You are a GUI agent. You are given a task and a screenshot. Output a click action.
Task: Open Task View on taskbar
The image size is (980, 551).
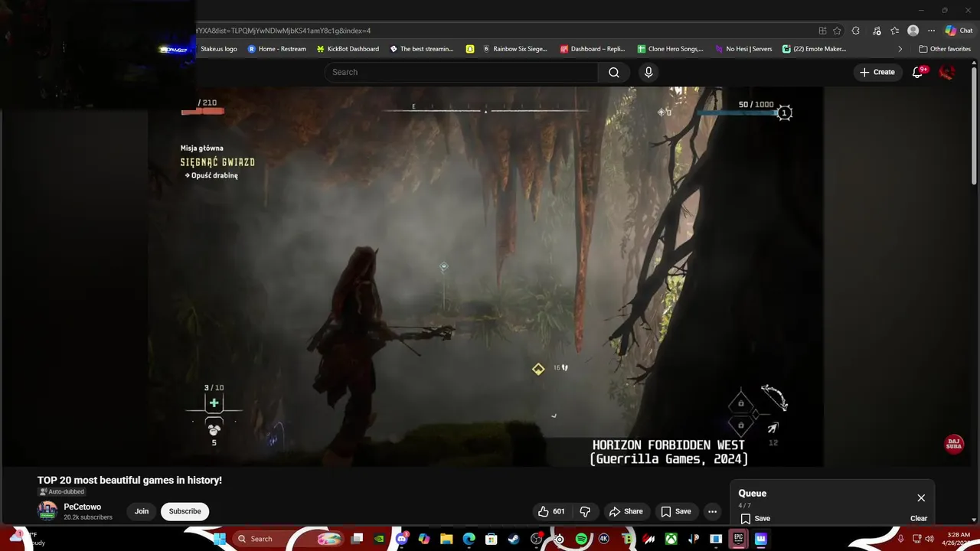coord(357,539)
